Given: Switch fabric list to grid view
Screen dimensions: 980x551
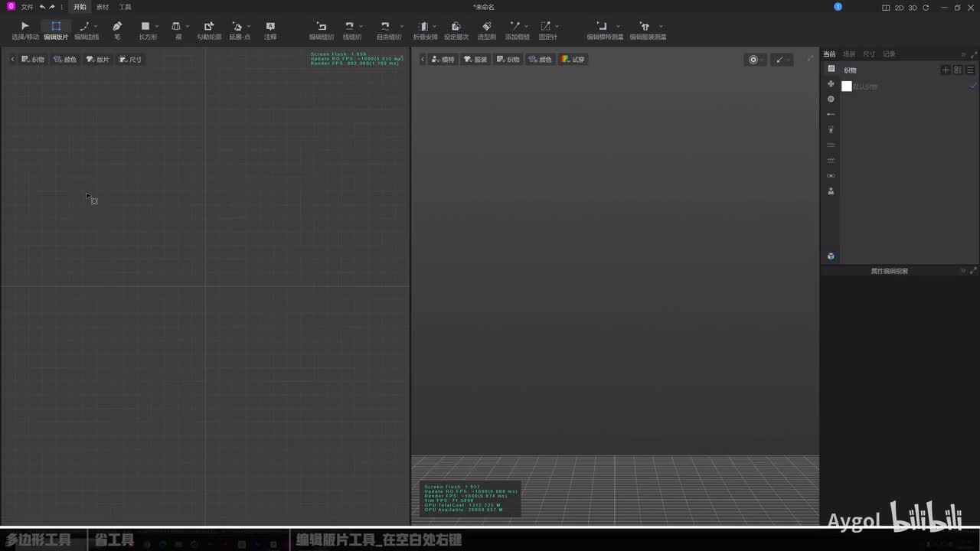Looking at the screenshot, I should click(958, 70).
